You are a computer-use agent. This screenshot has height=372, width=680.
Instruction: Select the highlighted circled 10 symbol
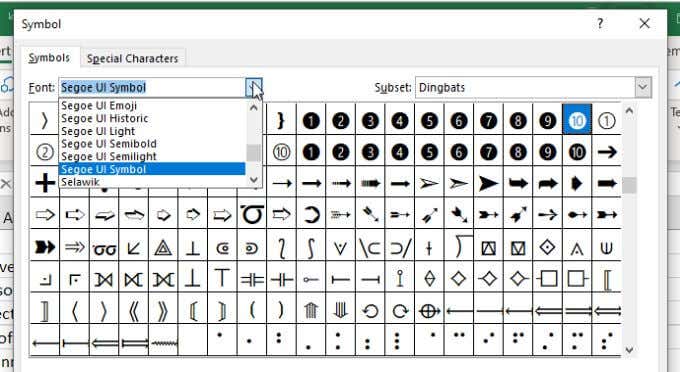click(x=577, y=121)
